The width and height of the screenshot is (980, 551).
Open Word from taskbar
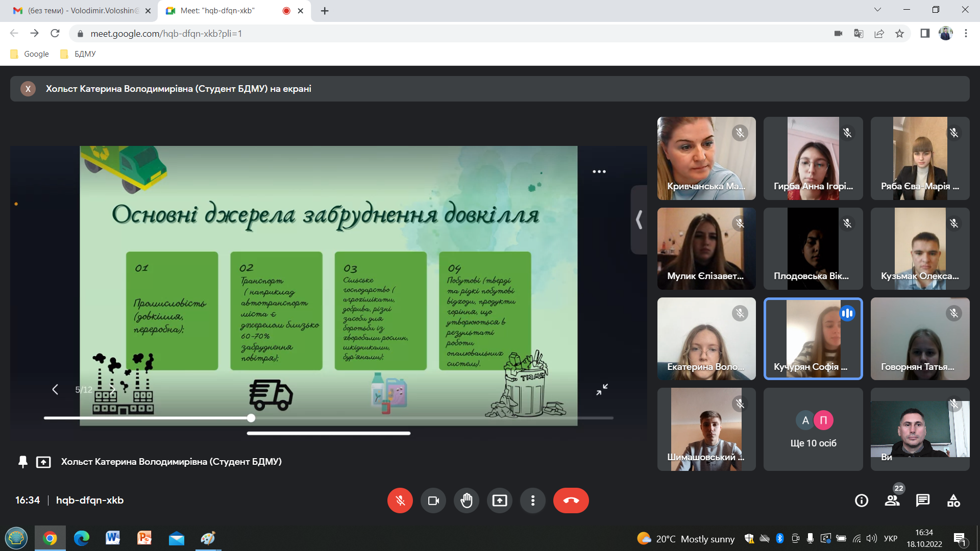(113, 538)
